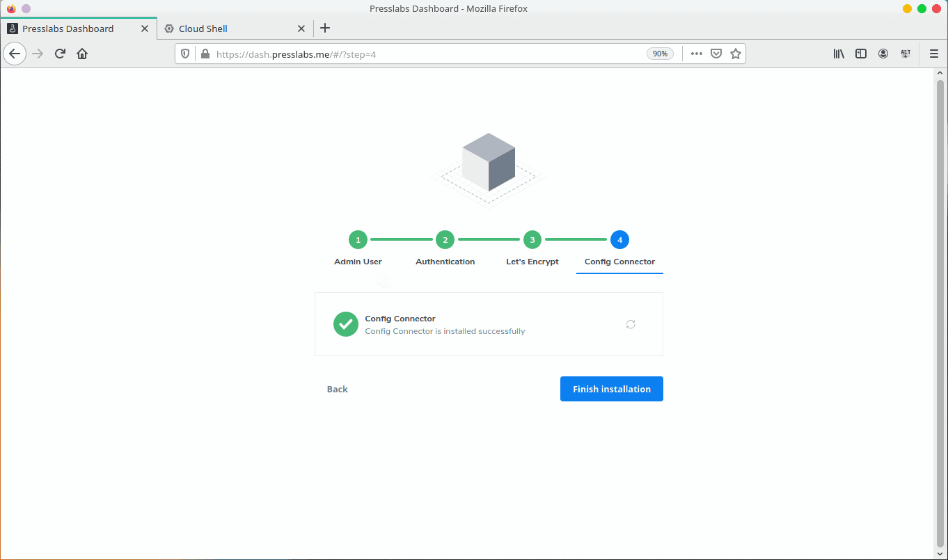The height and width of the screenshot is (560, 948).
Task: Click the purple title bar pin button
Action: coord(26,8)
